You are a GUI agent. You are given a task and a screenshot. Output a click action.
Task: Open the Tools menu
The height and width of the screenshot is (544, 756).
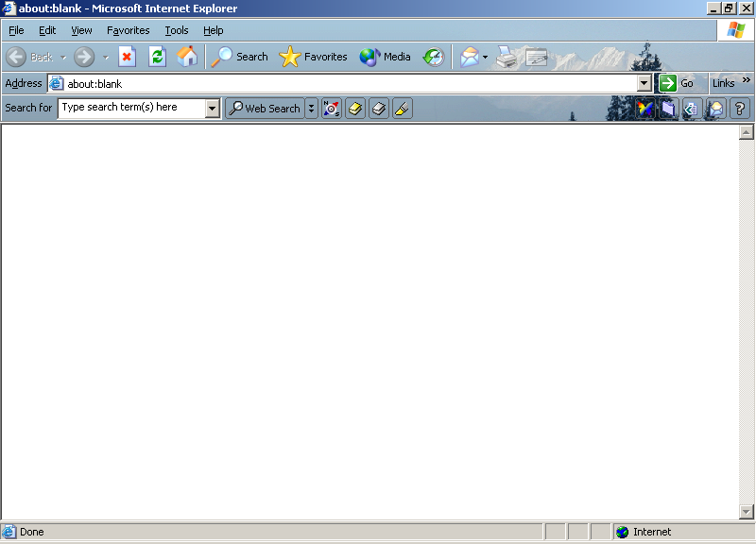(x=177, y=30)
